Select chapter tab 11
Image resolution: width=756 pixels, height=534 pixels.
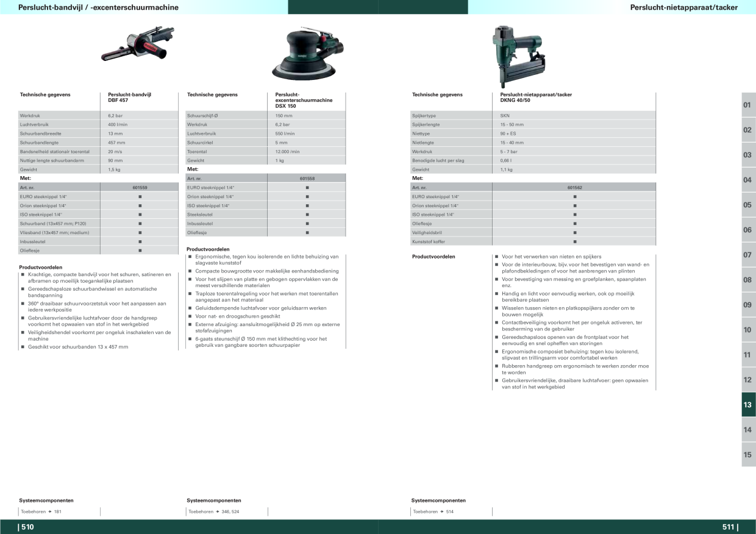click(x=748, y=355)
